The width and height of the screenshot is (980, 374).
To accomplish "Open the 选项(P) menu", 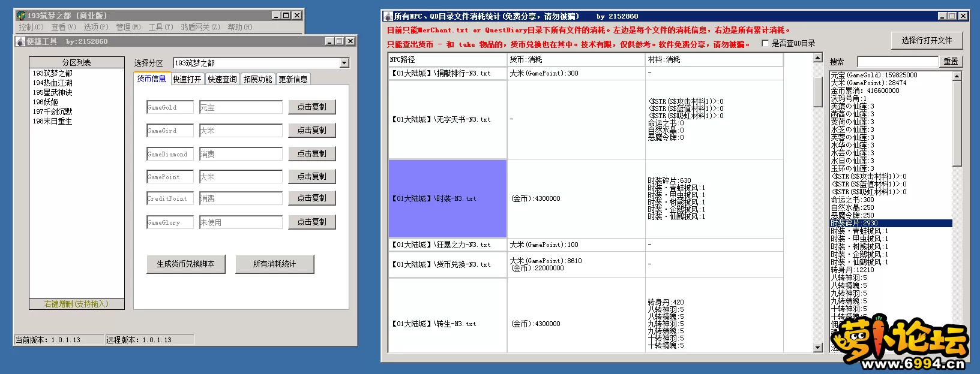I will (96, 27).
